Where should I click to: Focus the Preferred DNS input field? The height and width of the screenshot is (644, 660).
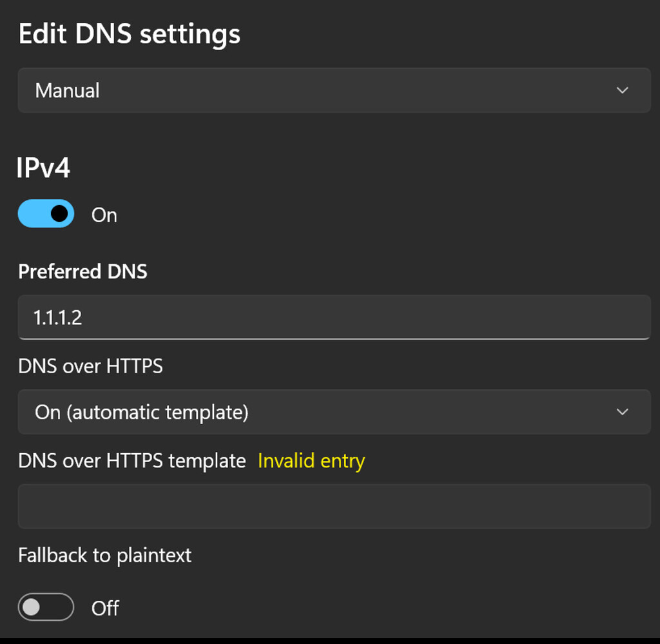tap(333, 317)
